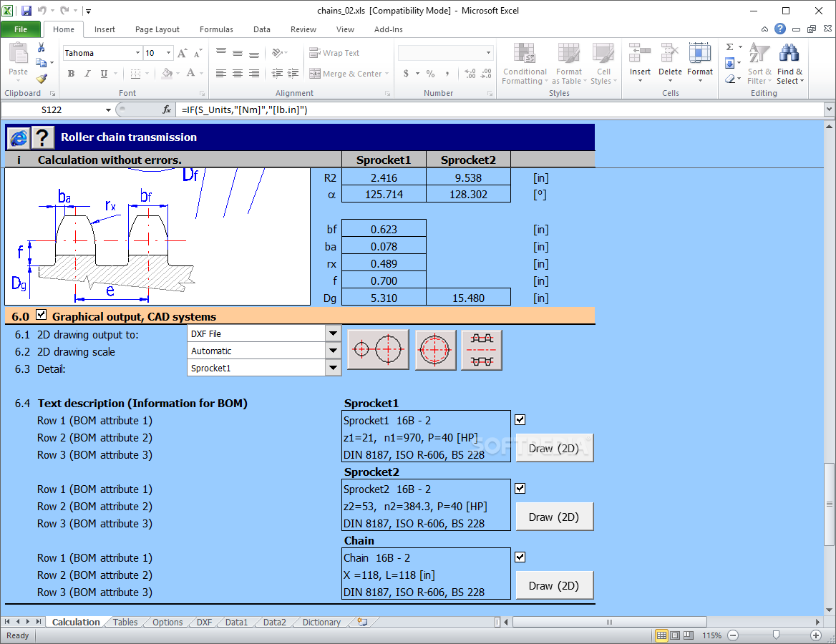This screenshot has width=836, height=644.
Task: Click Increase Decimal icon
Action: point(470,74)
